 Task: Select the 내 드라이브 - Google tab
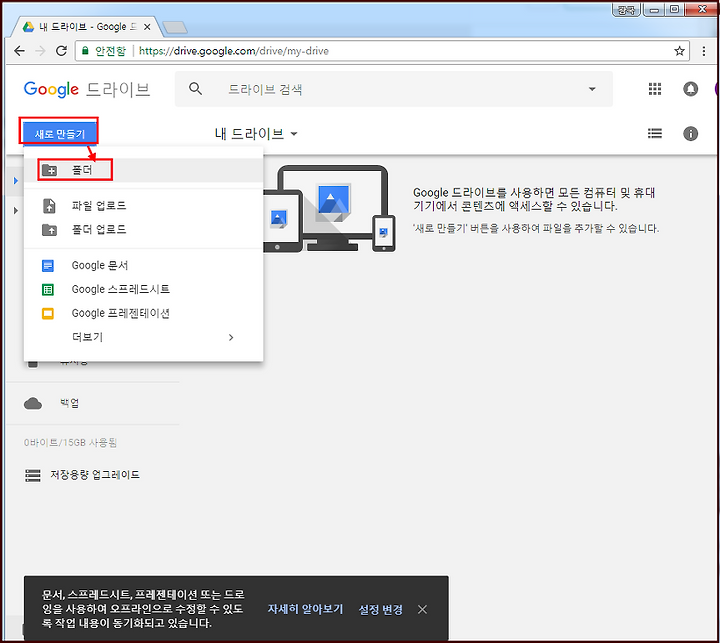pyautogui.click(x=87, y=27)
